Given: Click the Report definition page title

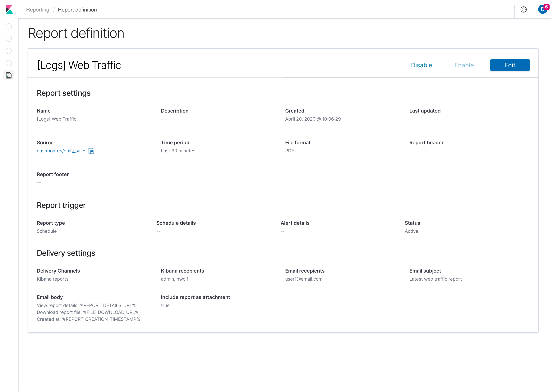Looking at the screenshot, I should click(76, 33).
